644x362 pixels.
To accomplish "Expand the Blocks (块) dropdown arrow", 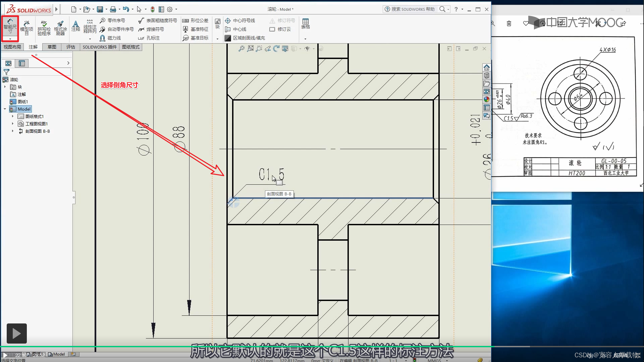I will point(217,39).
